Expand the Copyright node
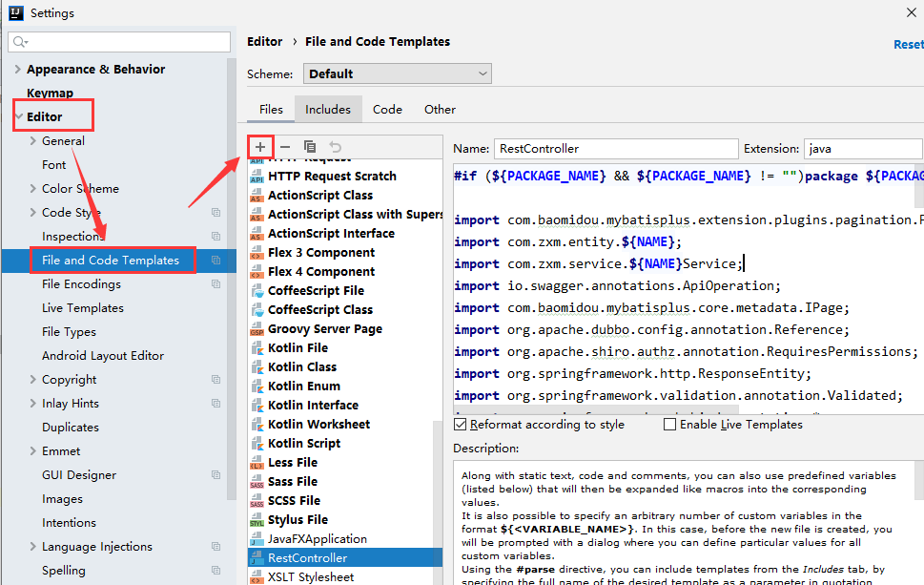 (x=33, y=379)
